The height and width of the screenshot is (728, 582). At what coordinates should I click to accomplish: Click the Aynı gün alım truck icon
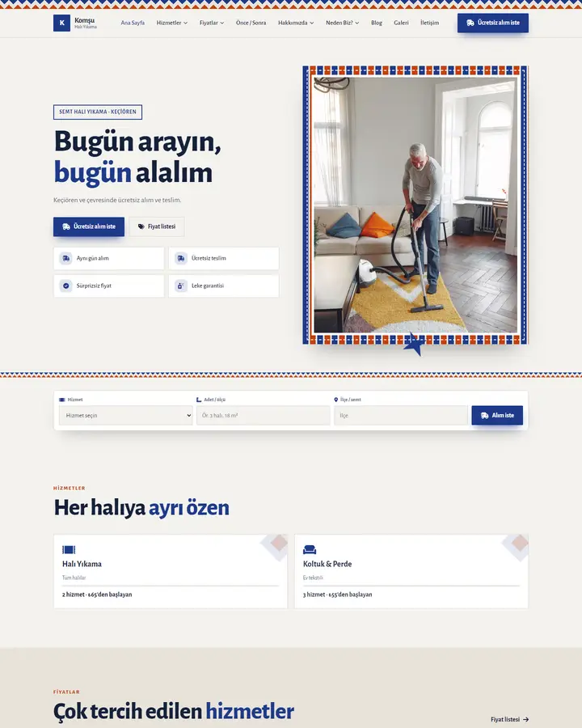click(66, 258)
